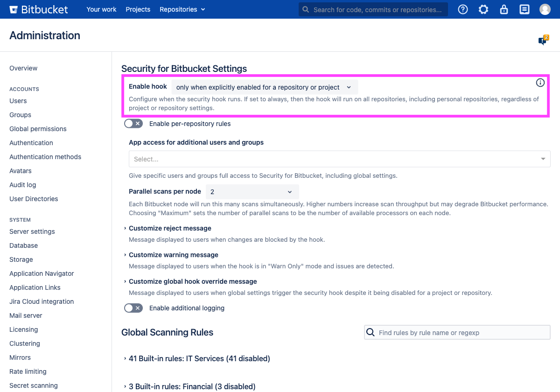Open the Parallel scans per node dropdown
The height and width of the screenshot is (392, 560).
(x=252, y=192)
